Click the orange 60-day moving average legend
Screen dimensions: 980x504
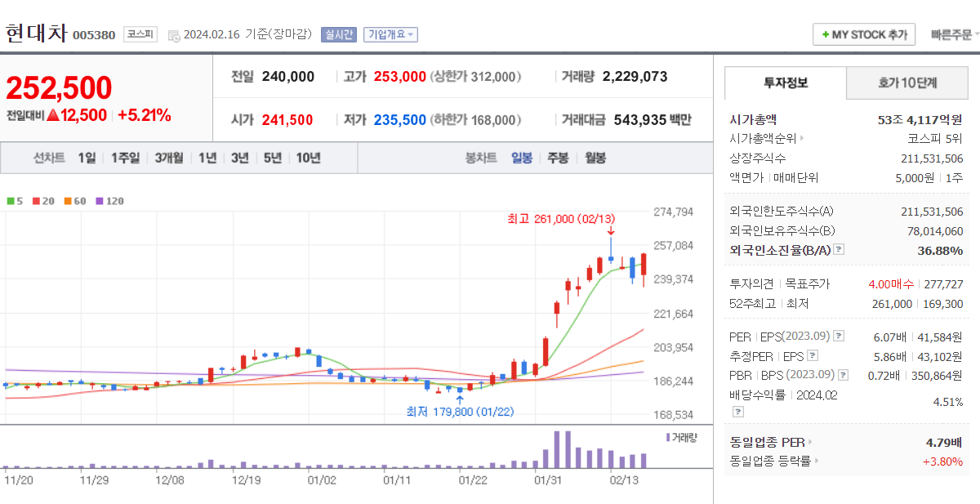[74, 200]
